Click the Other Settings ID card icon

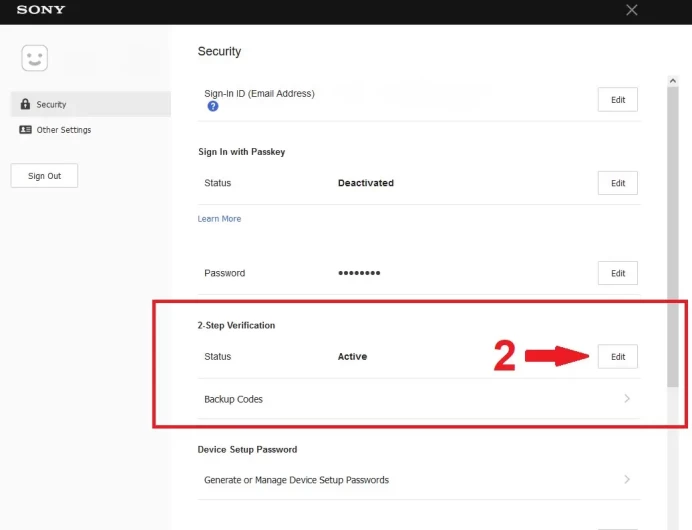[x=25, y=129]
